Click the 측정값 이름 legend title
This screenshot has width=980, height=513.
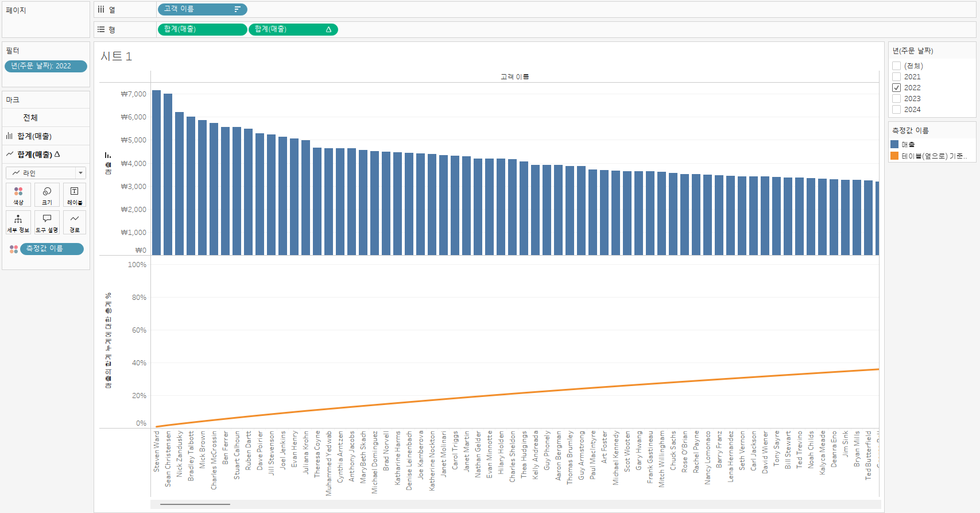click(x=911, y=131)
